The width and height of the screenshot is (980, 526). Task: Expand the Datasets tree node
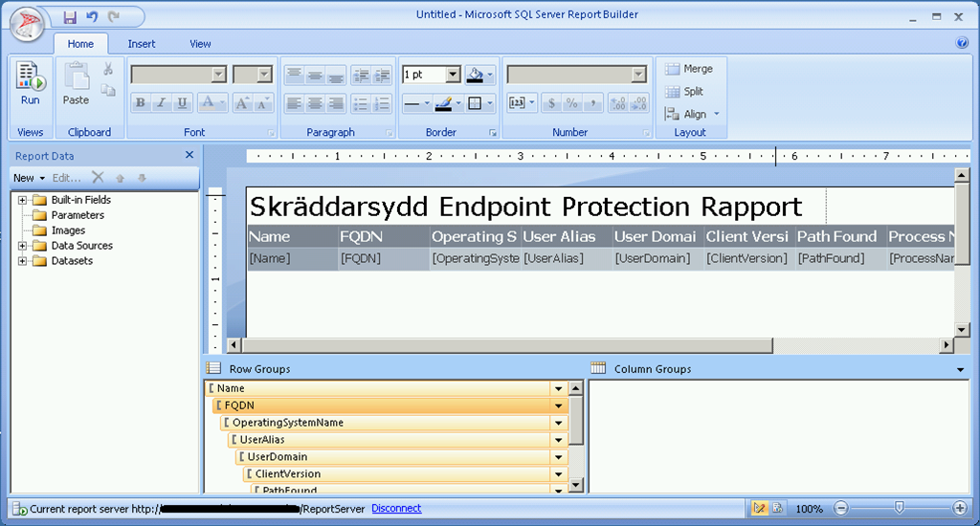coord(22,261)
